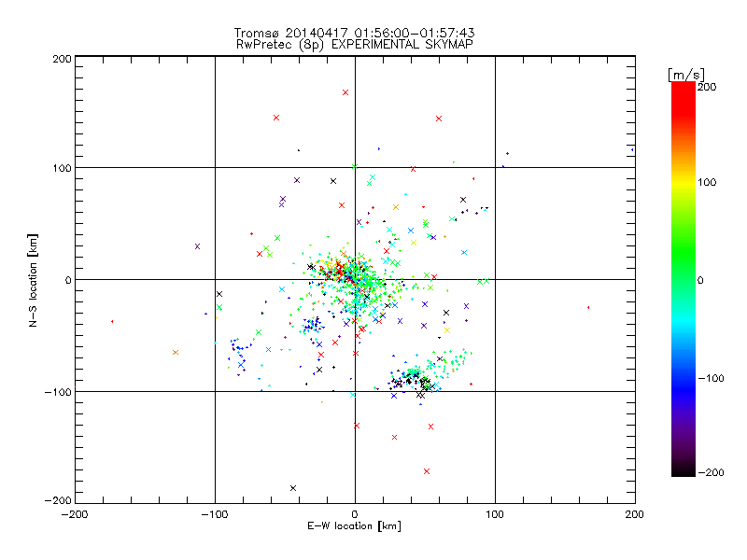Click the "-200" tick label on N-S axis

(58, 500)
